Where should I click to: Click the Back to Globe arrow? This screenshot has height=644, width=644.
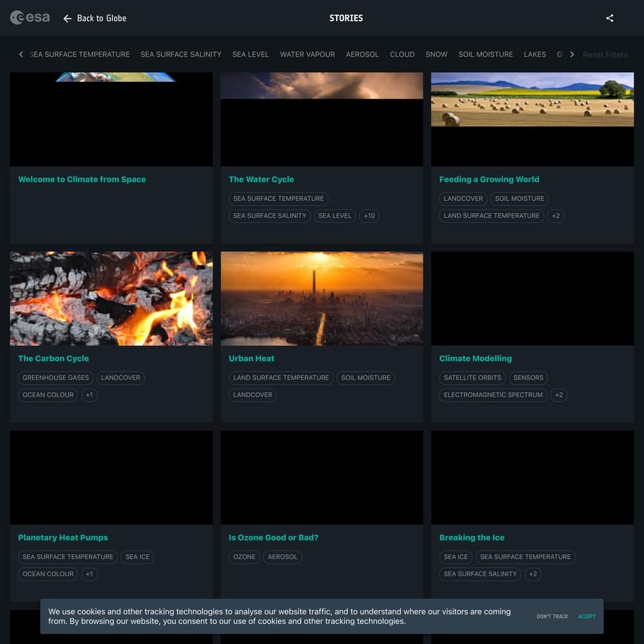68,19
